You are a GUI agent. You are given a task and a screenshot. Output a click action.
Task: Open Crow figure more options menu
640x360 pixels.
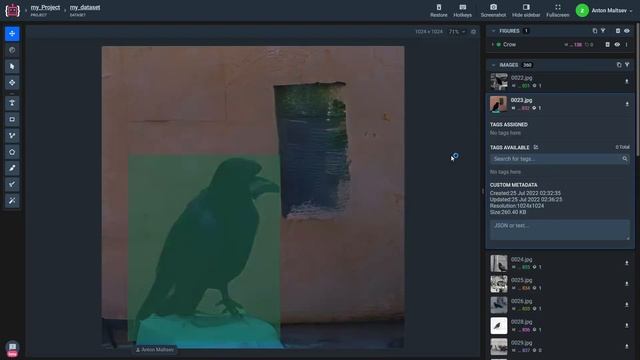[x=627, y=44]
